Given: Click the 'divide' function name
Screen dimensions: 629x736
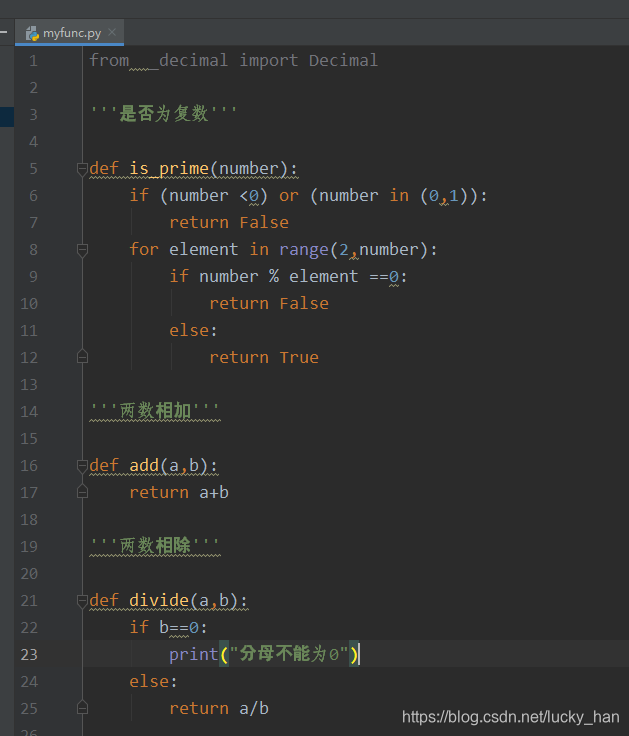Looking at the screenshot, I should (x=159, y=600).
